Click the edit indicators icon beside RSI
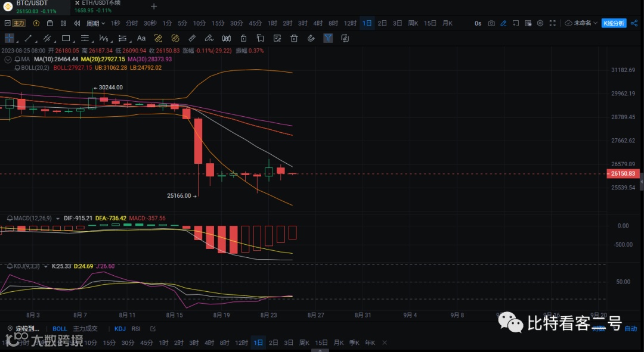This screenshot has height=352, width=644. tap(153, 329)
